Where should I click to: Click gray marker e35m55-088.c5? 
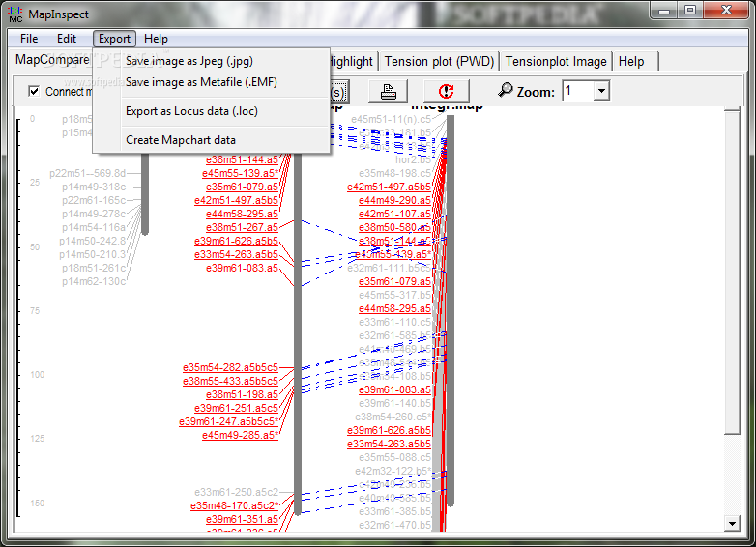394,457
